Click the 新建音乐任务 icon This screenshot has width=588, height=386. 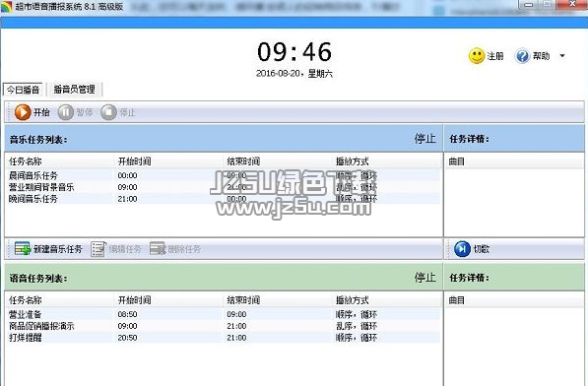[23, 249]
